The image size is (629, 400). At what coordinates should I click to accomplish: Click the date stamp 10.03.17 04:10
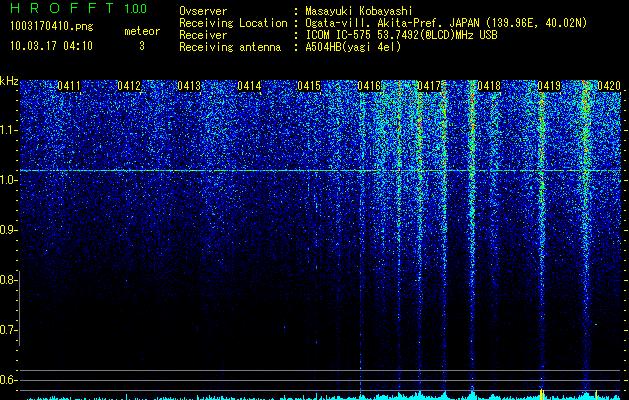point(51,46)
